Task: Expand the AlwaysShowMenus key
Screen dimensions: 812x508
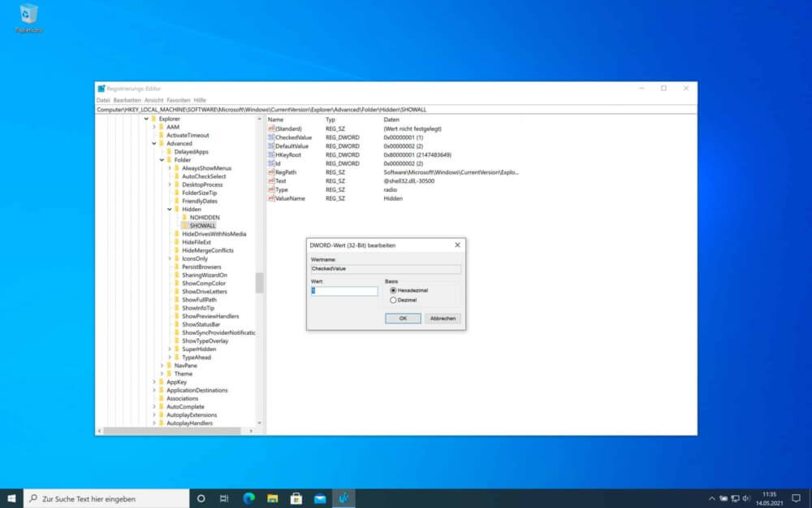Action: 170,168
